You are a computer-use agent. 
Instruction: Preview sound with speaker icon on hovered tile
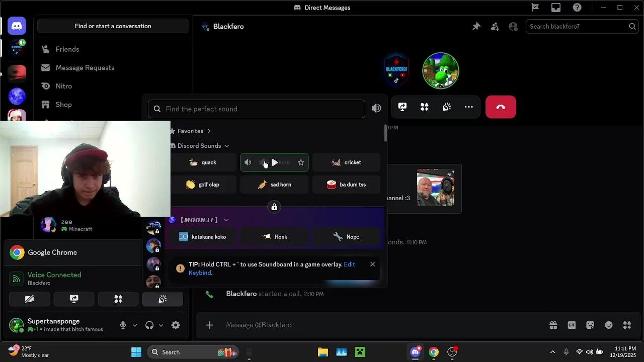248,162
